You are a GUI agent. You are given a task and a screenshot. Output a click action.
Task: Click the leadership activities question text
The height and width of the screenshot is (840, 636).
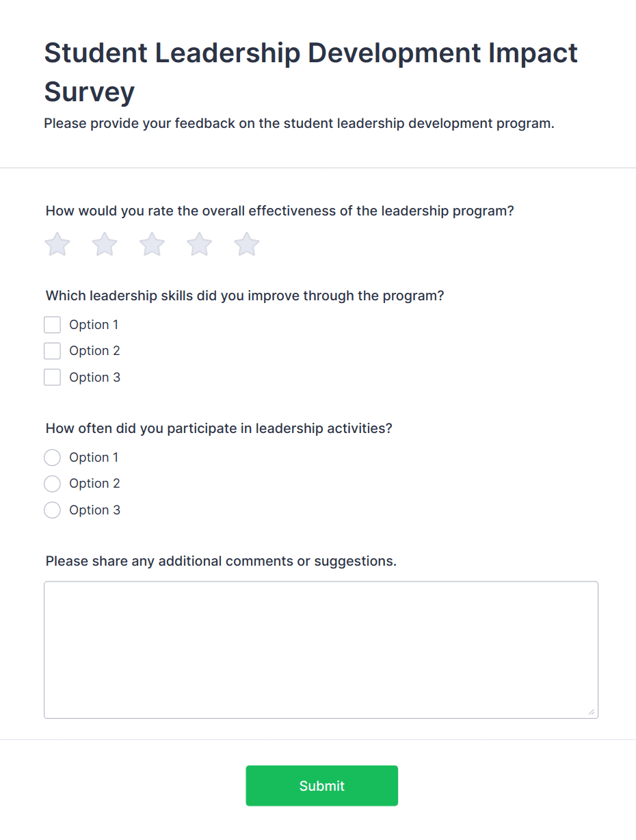[219, 428]
